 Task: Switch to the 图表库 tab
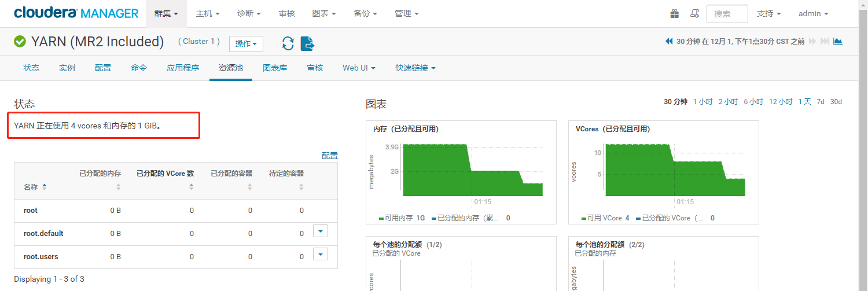(275, 68)
